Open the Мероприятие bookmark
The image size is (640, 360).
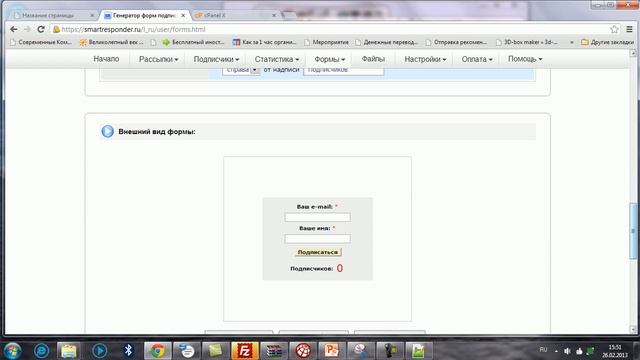(327, 42)
